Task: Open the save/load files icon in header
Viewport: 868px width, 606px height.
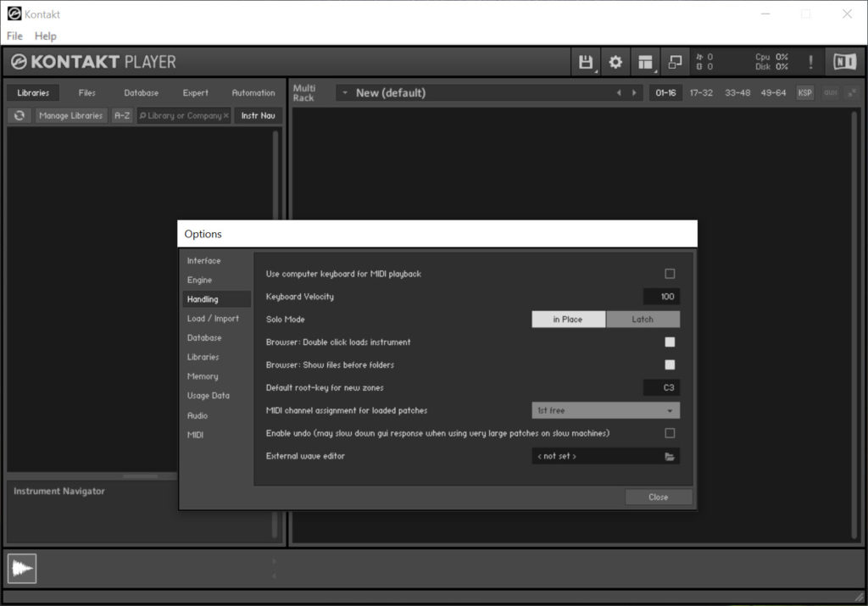Action: click(586, 62)
